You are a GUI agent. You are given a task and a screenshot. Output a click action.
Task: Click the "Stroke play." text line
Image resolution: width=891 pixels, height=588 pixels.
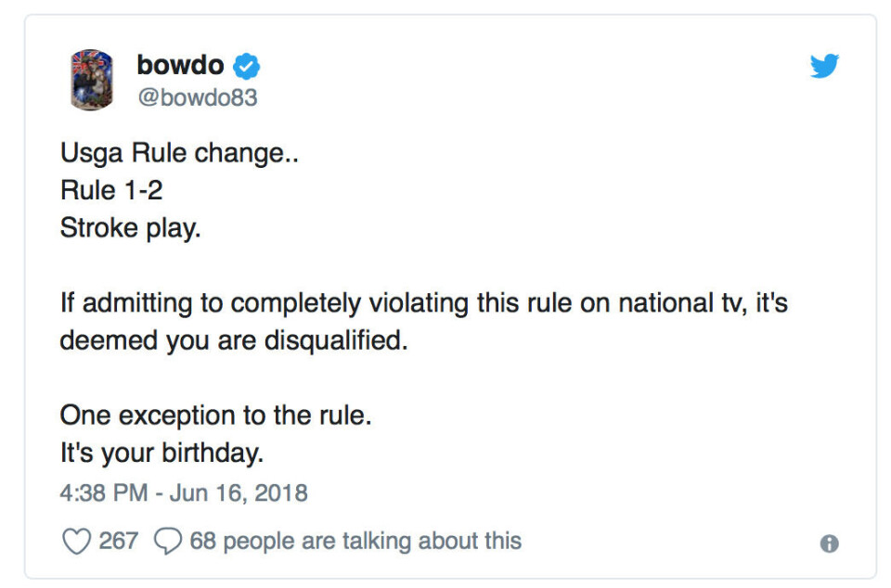pyautogui.click(x=130, y=228)
